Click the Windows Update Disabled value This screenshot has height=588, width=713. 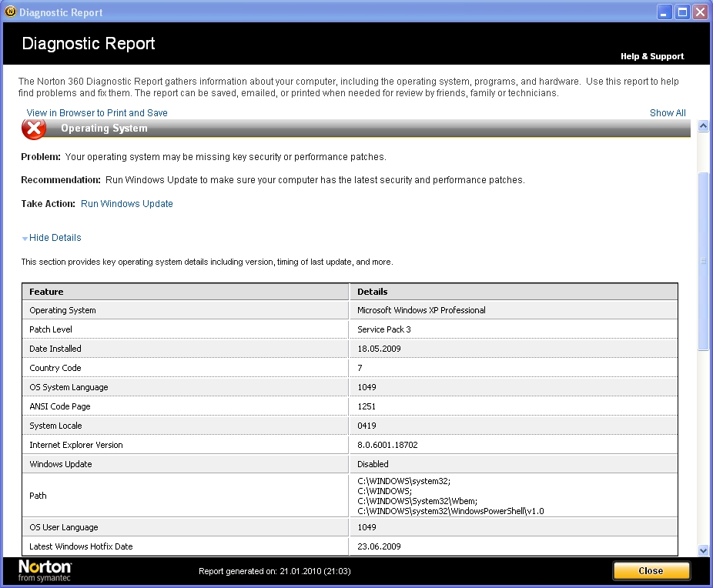373,464
